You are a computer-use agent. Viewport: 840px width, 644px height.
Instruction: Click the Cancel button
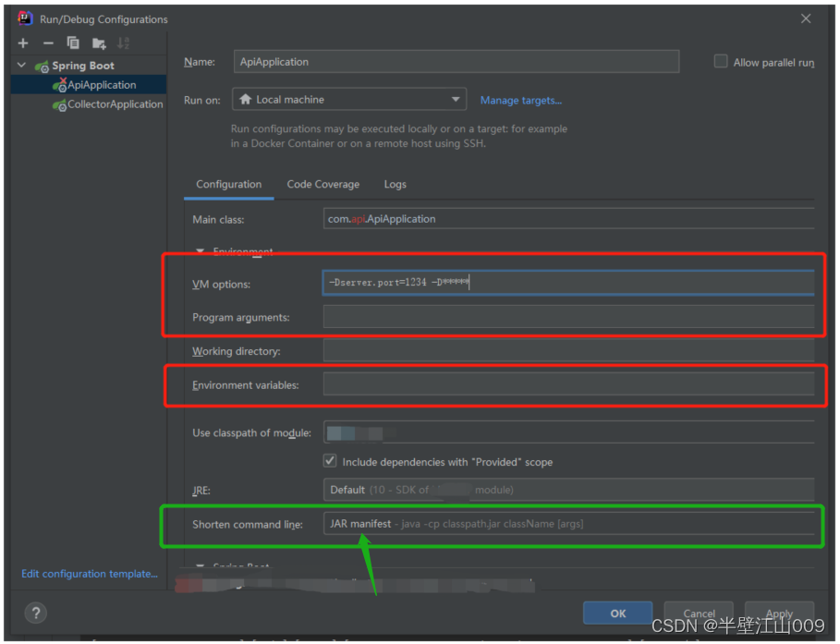point(699,613)
